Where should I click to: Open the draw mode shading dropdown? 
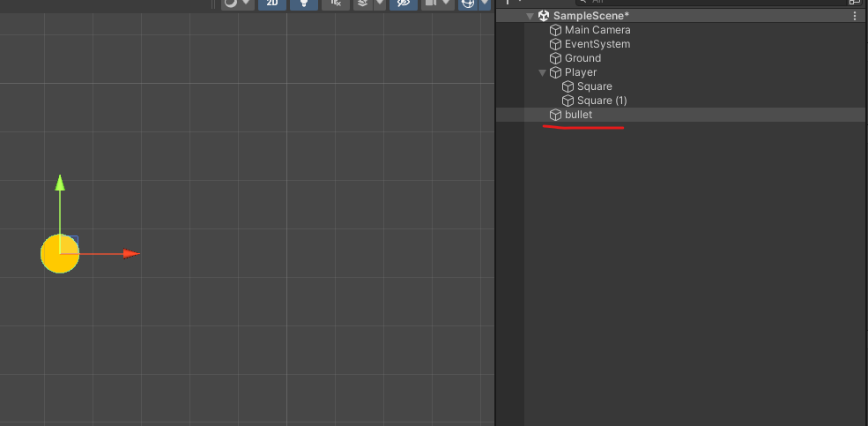[238, 4]
